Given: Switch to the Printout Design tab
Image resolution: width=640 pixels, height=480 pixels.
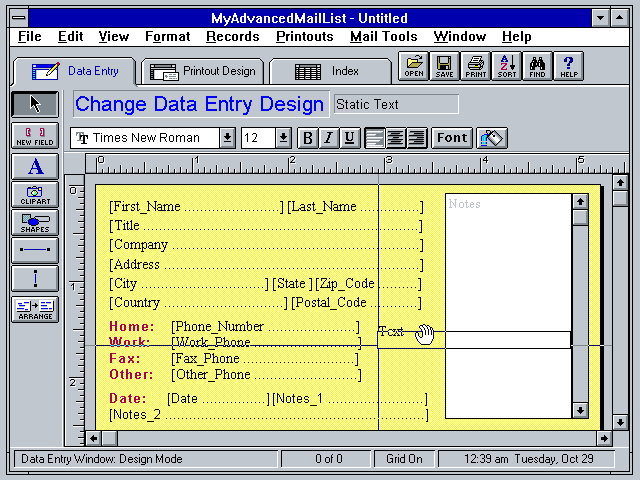Looking at the screenshot, I should coord(202,71).
